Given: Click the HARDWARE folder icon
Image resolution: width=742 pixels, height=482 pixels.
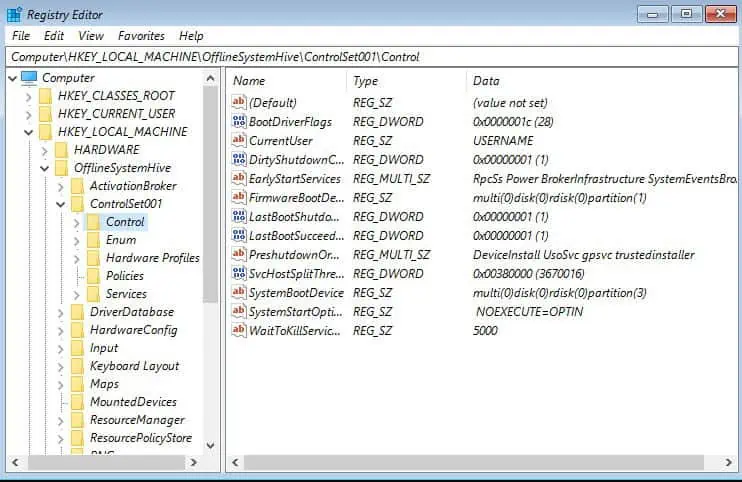Looking at the screenshot, I should [x=62, y=150].
